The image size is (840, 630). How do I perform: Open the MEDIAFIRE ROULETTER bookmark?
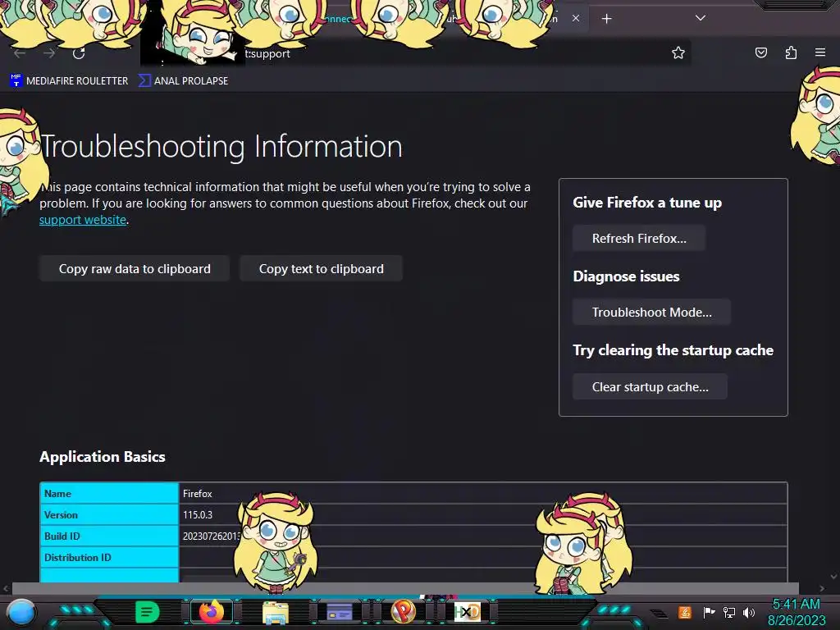coord(69,81)
